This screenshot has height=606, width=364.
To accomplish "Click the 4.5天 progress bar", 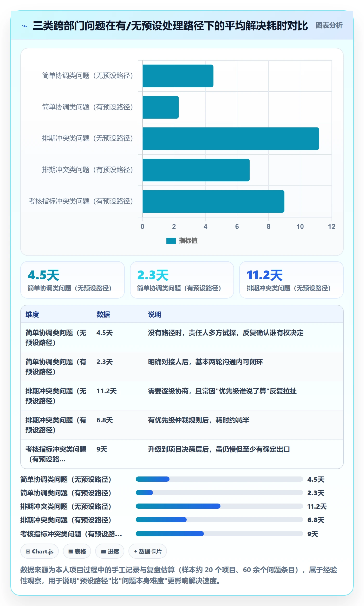I will [x=219, y=479].
